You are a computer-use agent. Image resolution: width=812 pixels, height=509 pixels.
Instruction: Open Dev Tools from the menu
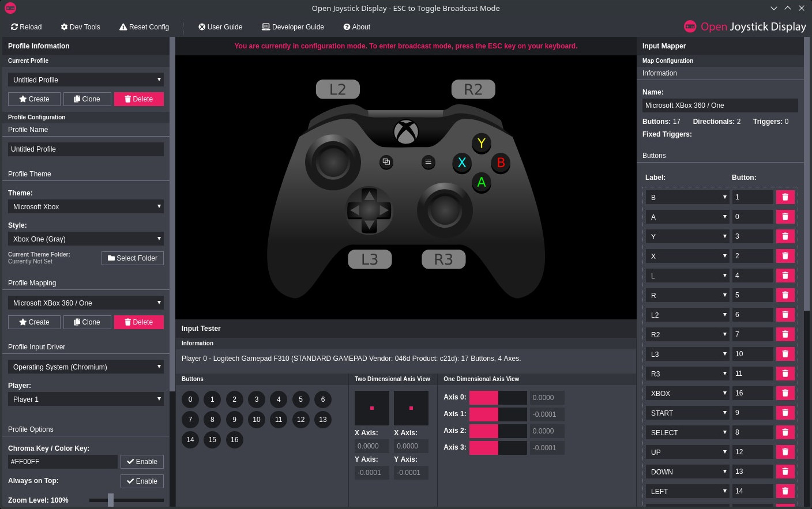click(81, 27)
